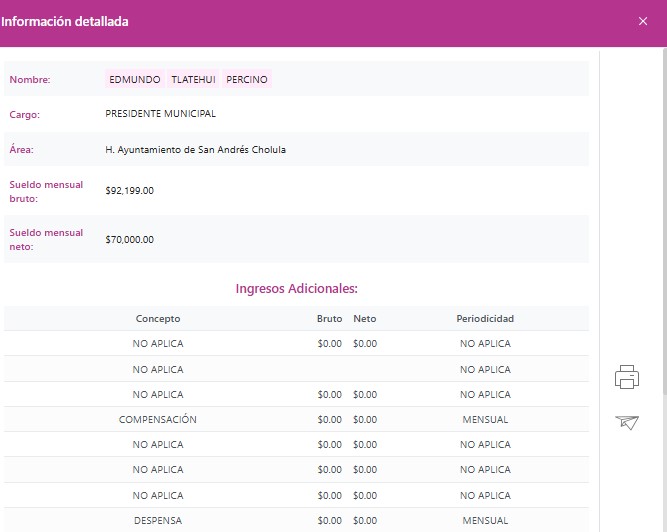Select the COMPENSACIÓN row concept cell
The image size is (667, 532).
pos(158,420)
